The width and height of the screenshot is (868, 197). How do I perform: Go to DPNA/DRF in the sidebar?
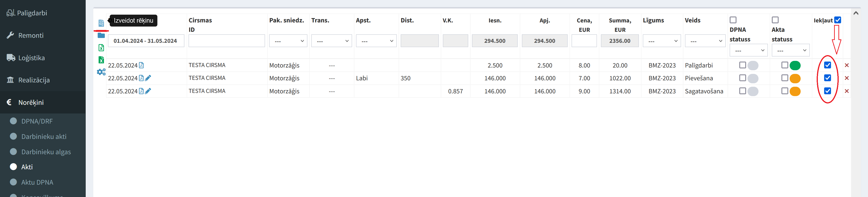point(37,121)
